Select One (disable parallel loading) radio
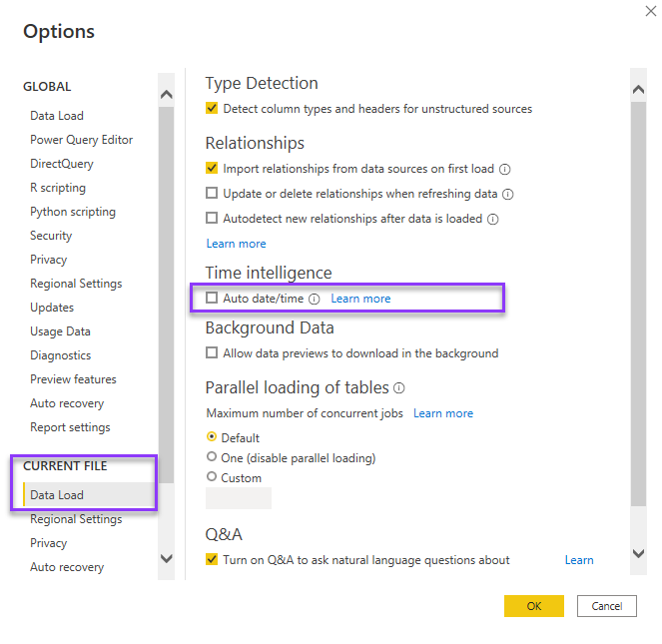Image resolution: width=662 pixels, height=644 pixels. tap(212, 456)
